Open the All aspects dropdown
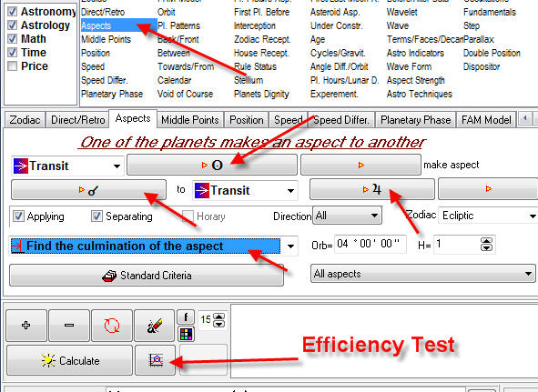 coord(422,274)
